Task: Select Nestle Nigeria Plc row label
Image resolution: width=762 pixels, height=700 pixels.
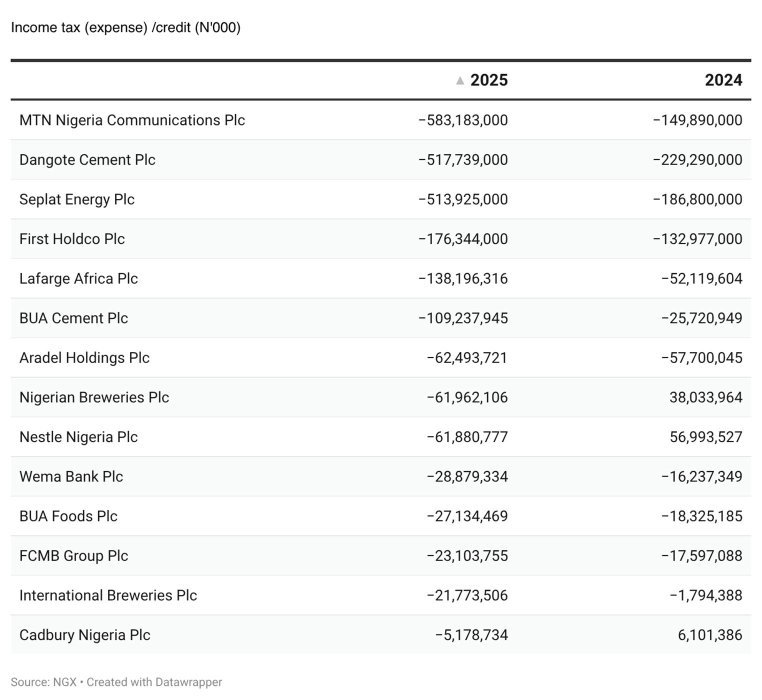Action: point(78,437)
